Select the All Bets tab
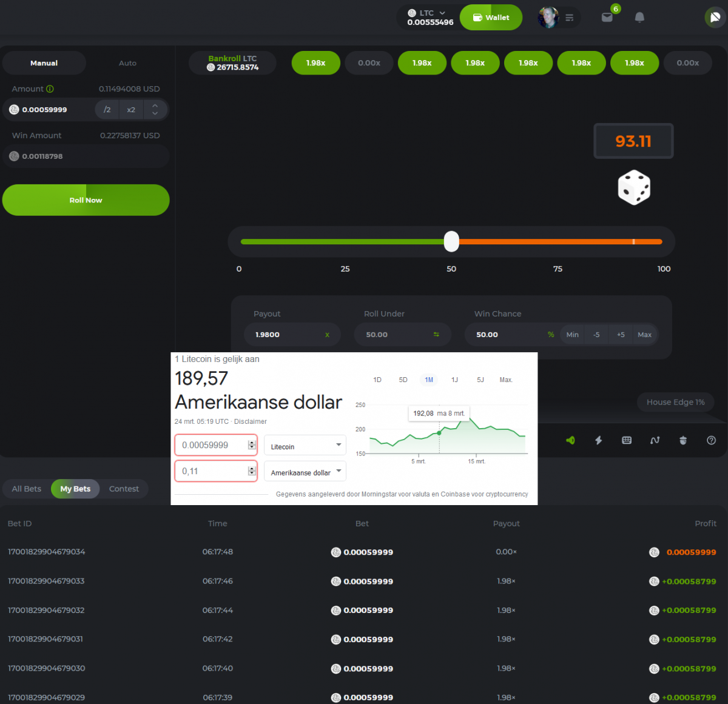Viewport: 728px width, 704px height. (x=27, y=489)
